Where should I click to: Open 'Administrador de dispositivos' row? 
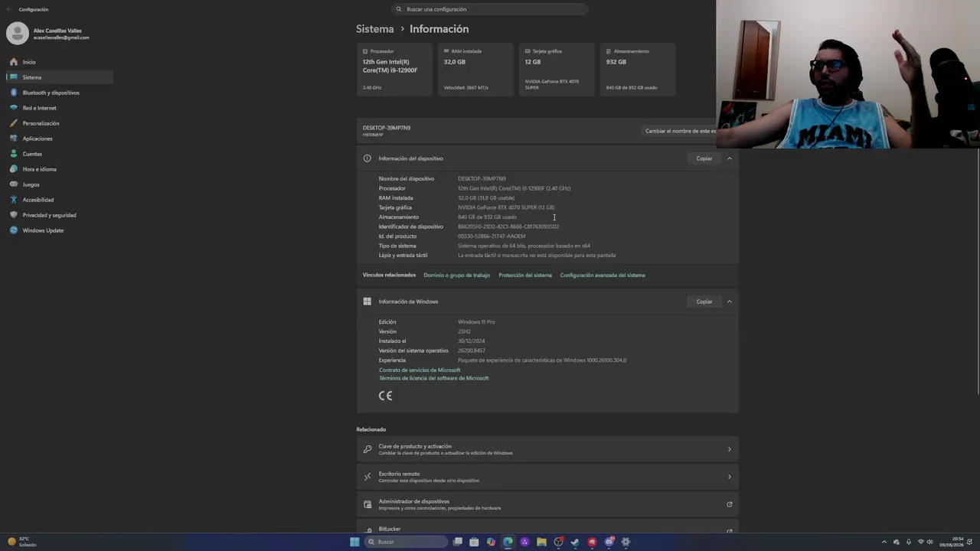[547, 504]
